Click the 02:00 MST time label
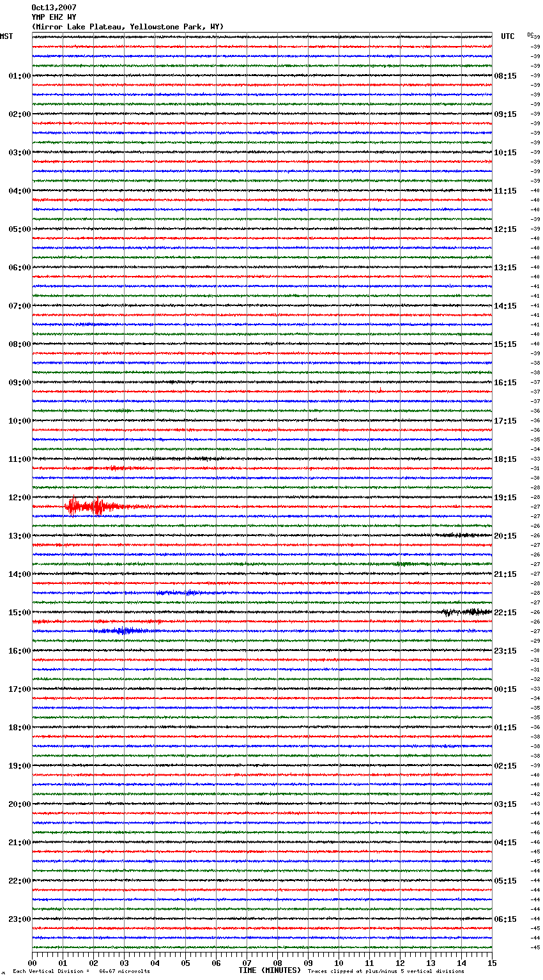543x980 pixels. [20, 114]
